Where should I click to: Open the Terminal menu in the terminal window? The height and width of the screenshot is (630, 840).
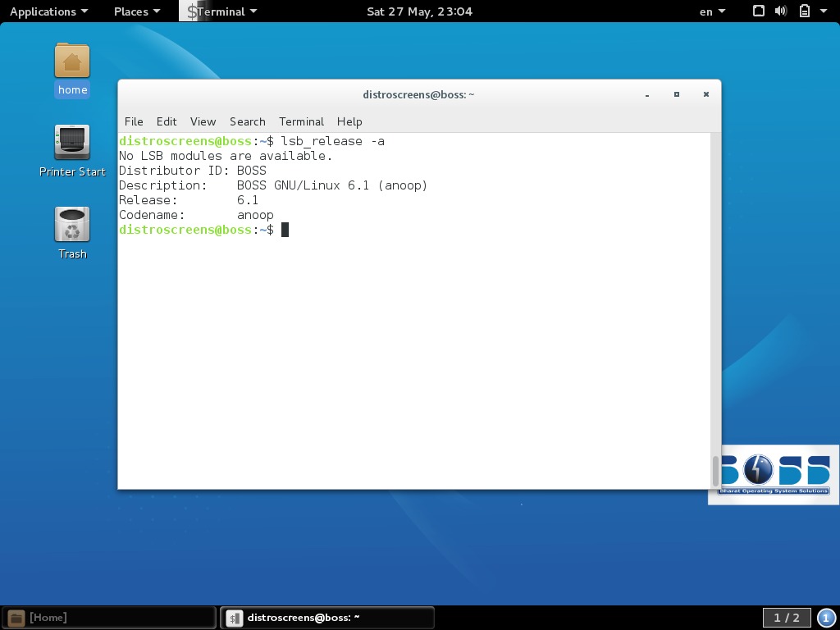[x=301, y=121]
